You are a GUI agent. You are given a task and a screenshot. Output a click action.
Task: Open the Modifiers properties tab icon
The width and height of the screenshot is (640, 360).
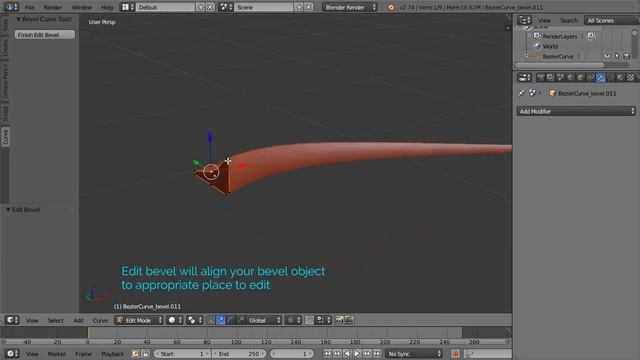point(600,77)
